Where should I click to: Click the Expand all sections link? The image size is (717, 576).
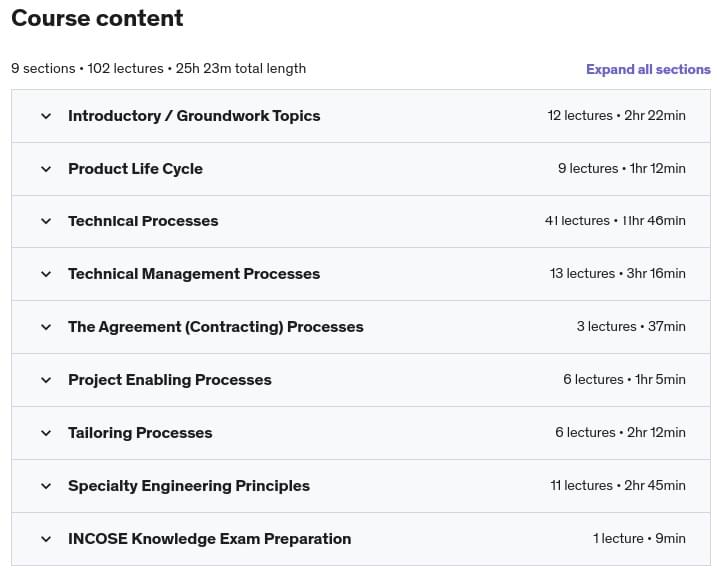647,69
